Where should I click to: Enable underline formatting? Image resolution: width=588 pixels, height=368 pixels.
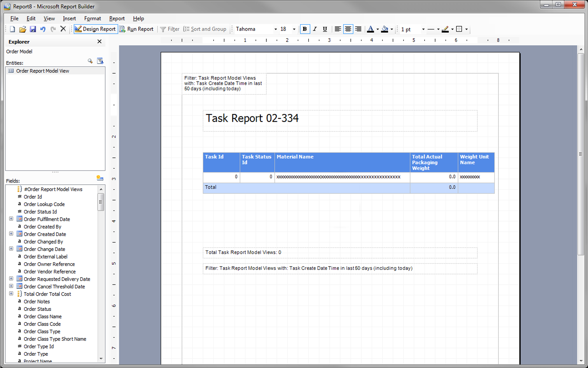(325, 29)
